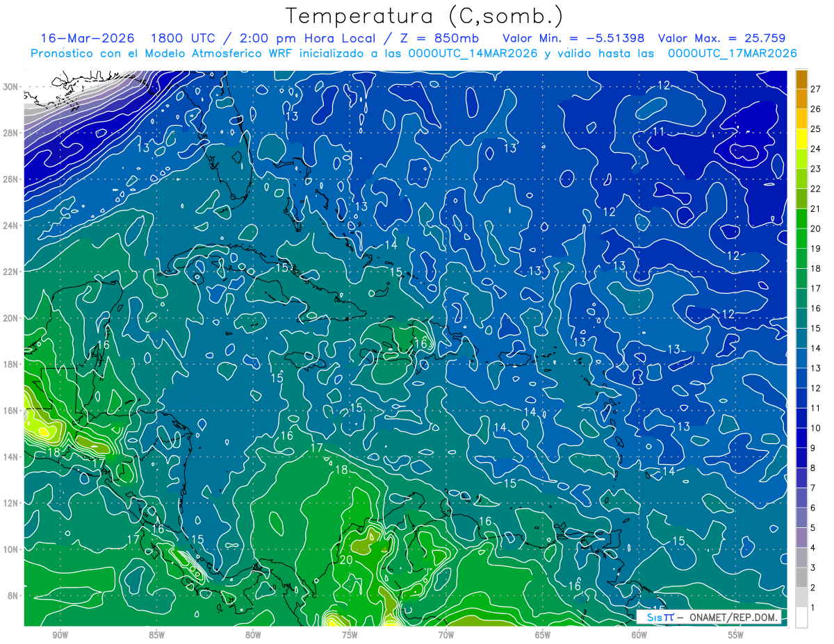Click the '80W' longitude axis label
Screen dimensions: 834x644
[x=253, y=636]
